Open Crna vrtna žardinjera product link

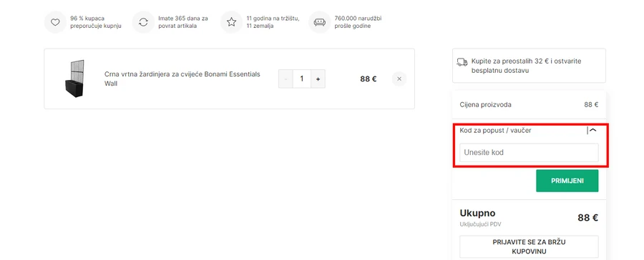point(182,79)
